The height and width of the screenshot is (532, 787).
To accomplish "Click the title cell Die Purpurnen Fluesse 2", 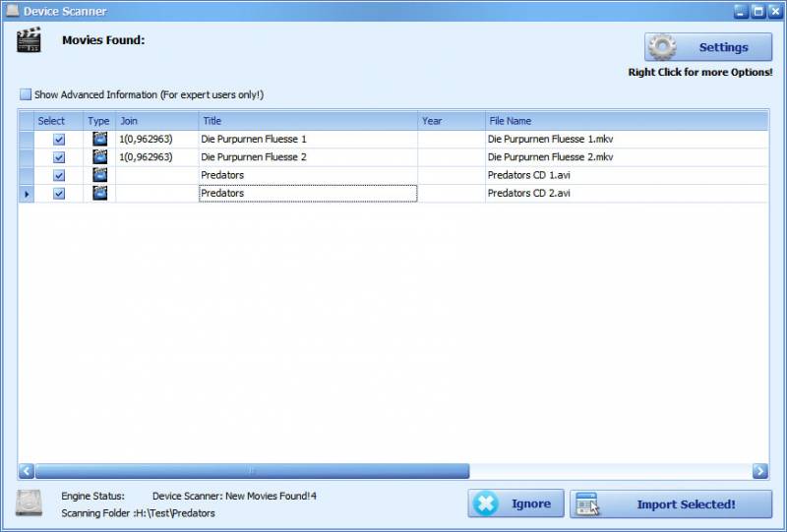I will click(x=308, y=157).
